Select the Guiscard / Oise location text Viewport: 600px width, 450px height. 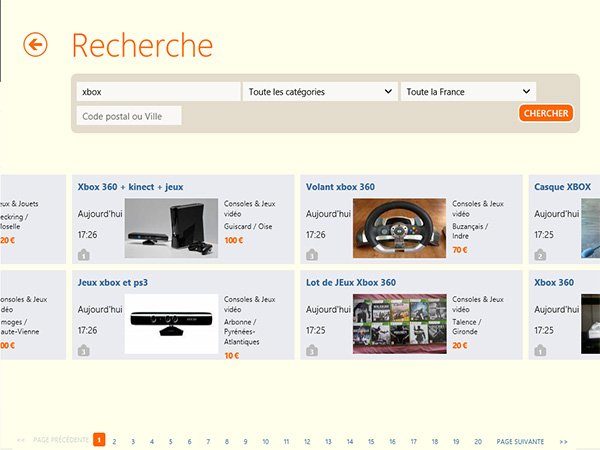(248, 226)
